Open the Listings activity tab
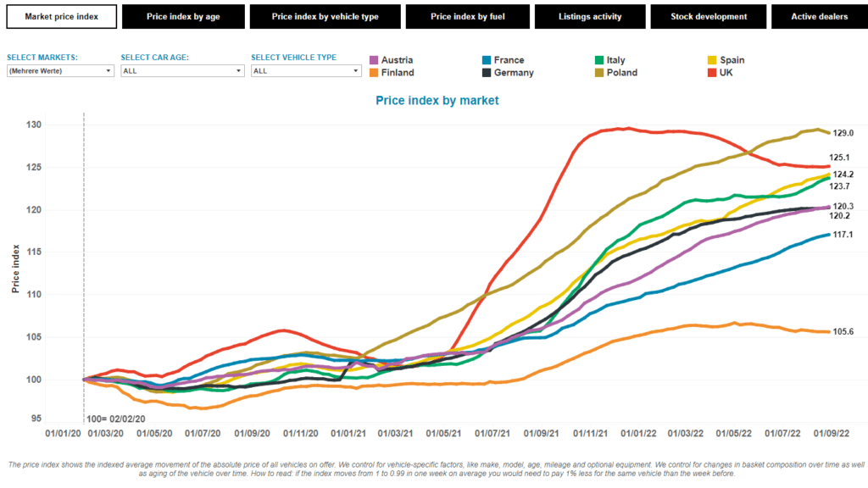This screenshot has width=868, height=488. 590,16
